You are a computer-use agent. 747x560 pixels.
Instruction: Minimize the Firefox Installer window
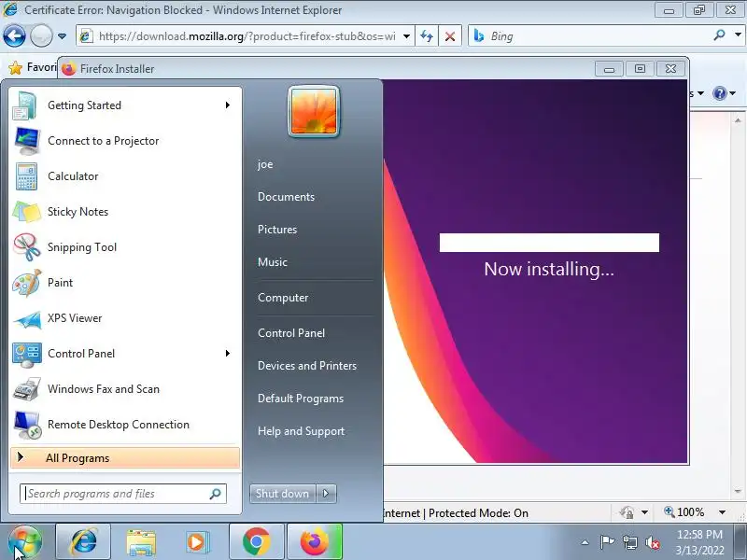click(609, 69)
